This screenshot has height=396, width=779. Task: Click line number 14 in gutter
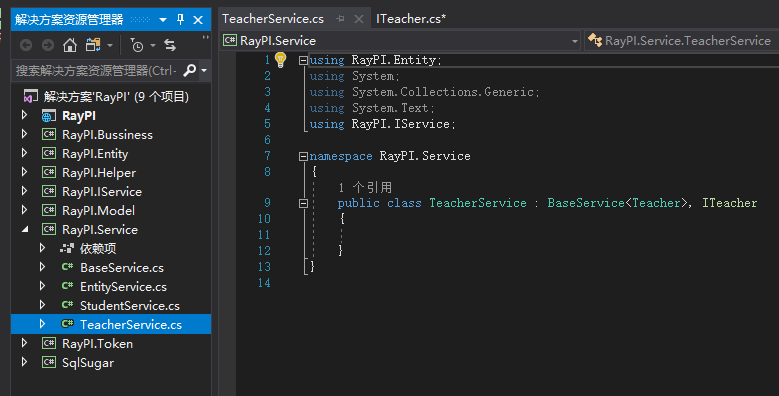point(264,283)
